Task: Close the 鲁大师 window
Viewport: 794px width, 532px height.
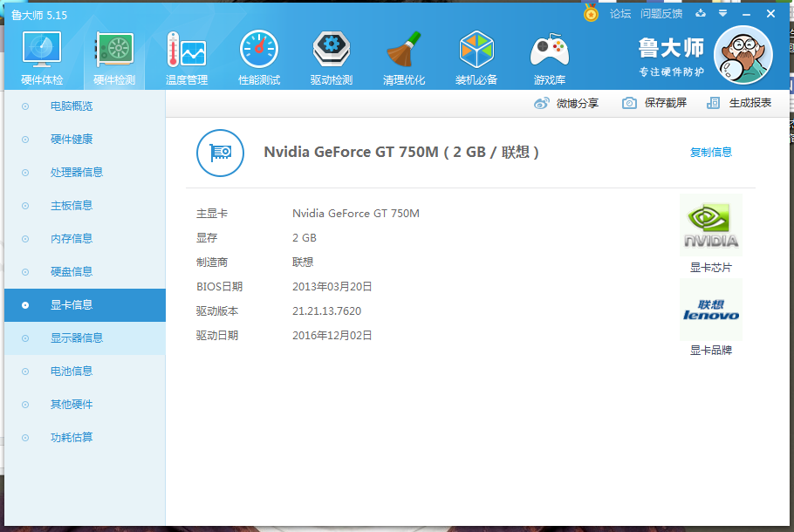Action: (x=770, y=14)
